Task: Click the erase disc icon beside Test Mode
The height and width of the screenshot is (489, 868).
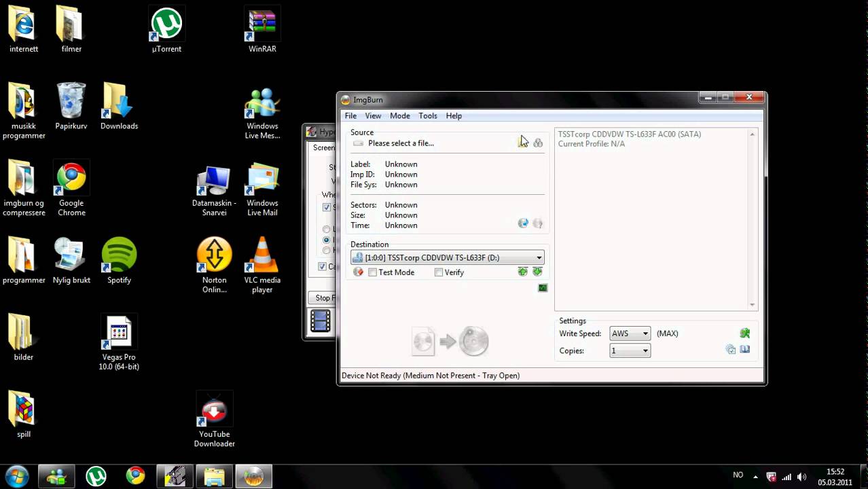Action: point(358,272)
